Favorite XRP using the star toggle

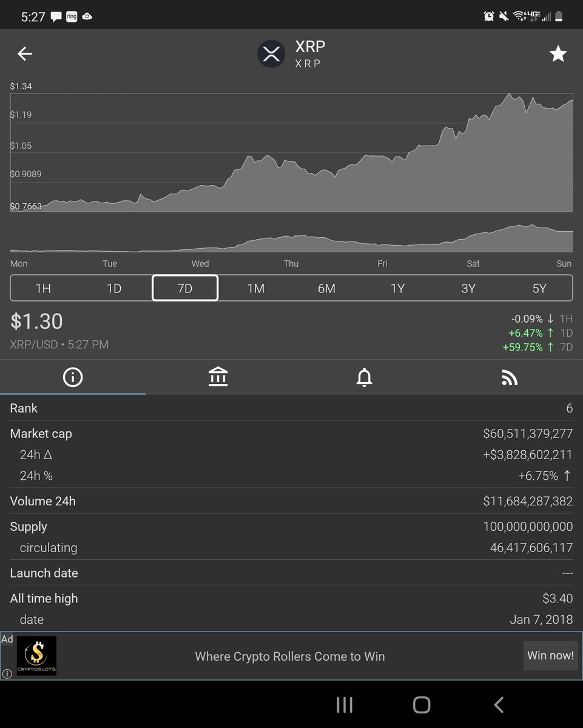point(558,53)
